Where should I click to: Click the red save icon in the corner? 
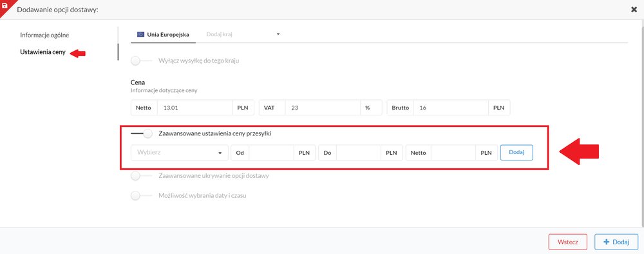[5, 5]
